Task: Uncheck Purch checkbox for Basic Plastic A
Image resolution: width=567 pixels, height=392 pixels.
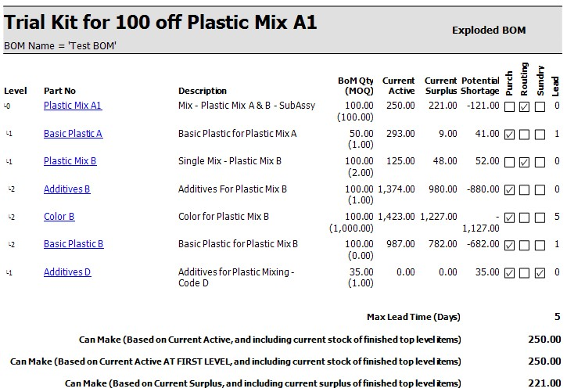Action: tap(510, 135)
